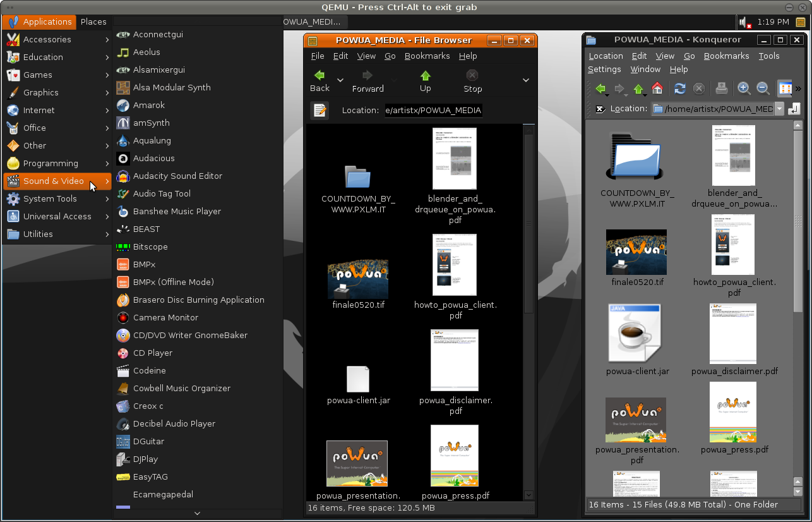Expand File Browser toolbar overflow chevron
This screenshot has width=812, height=522.
click(x=525, y=80)
